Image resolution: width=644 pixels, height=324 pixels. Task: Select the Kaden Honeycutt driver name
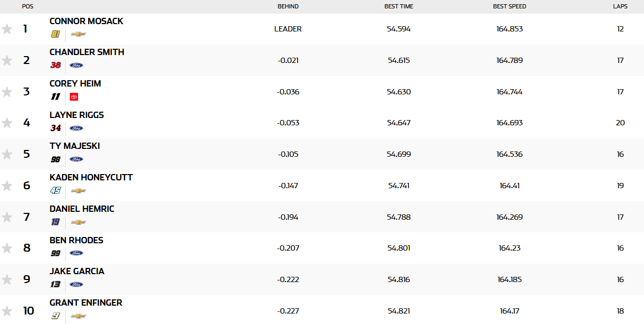91,177
